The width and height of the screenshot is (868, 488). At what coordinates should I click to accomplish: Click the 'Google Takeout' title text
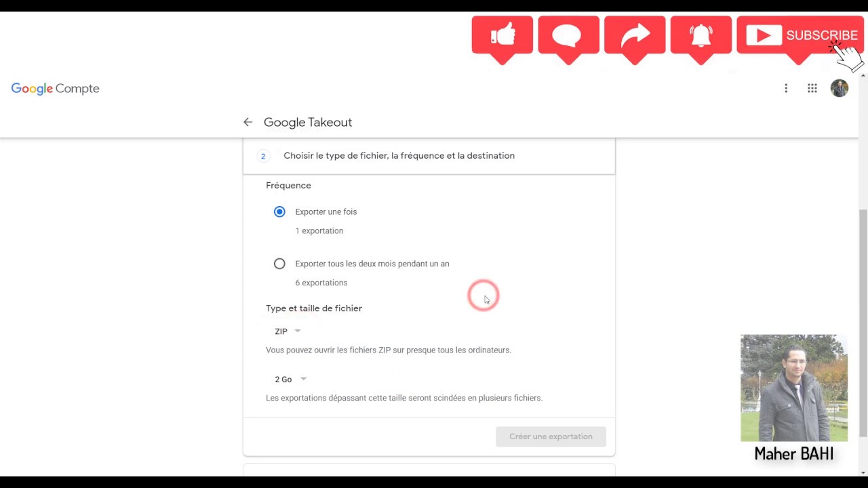pos(308,122)
